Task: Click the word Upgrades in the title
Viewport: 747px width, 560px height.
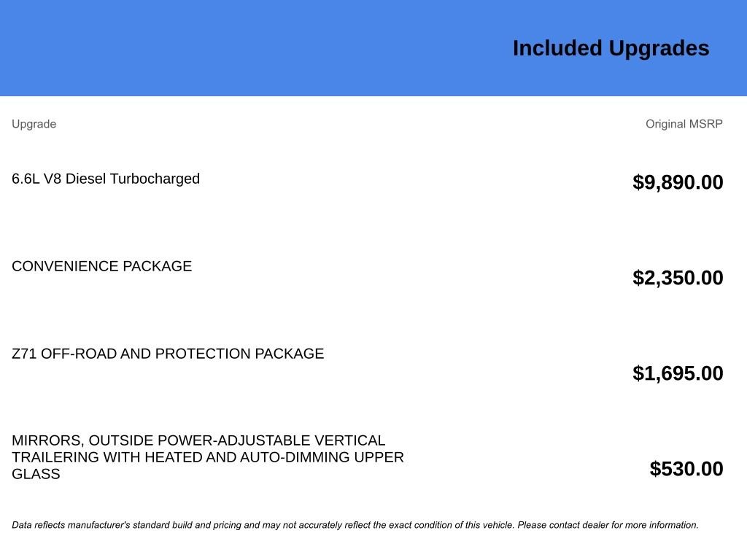Action: coord(659,49)
